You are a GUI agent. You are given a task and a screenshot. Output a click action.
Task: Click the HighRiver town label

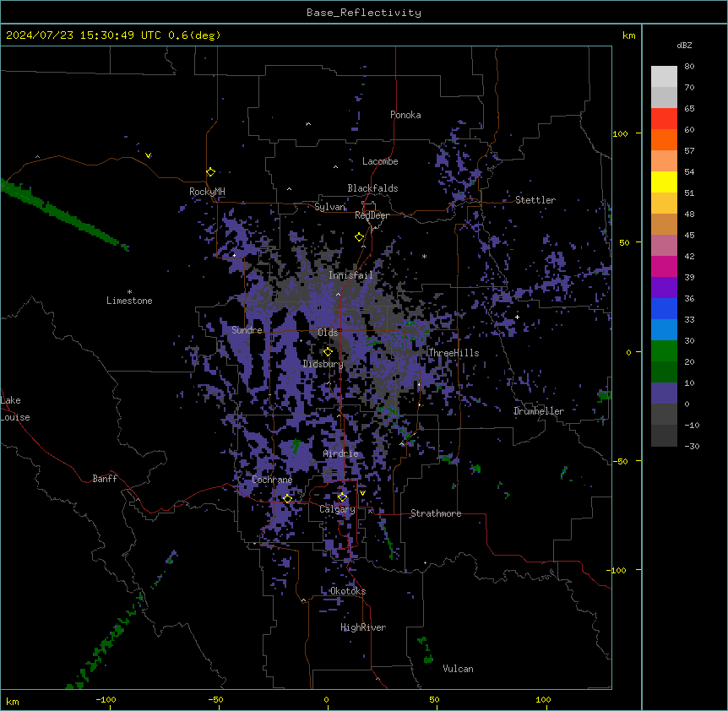363,627
